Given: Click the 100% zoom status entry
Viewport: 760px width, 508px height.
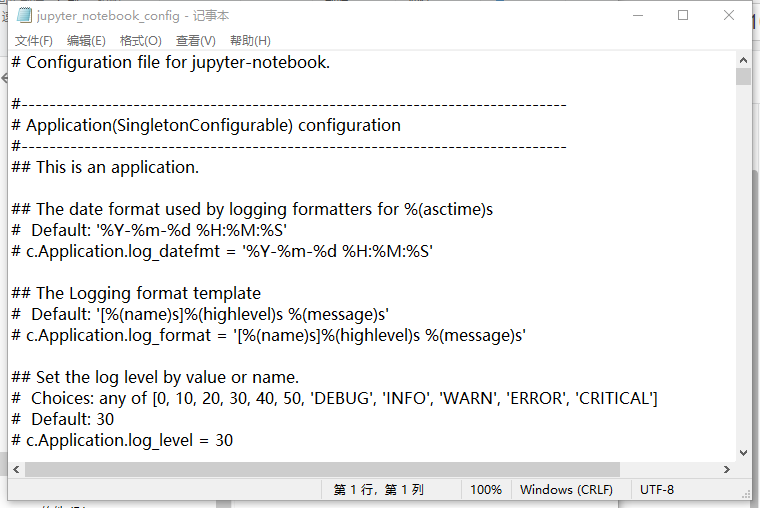Looking at the screenshot, I should tap(486, 490).
